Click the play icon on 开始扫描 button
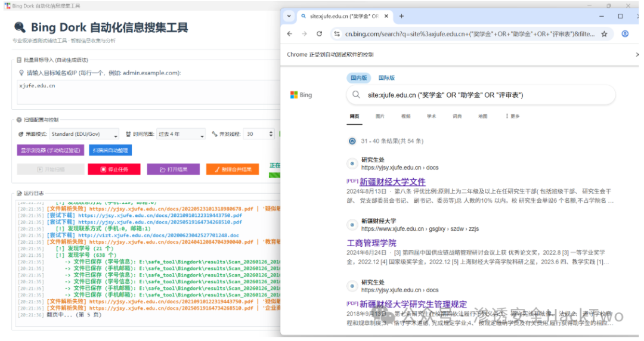Image resolution: width=644 pixels, height=341 pixels. pyautogui.click(x=40, y=169)
